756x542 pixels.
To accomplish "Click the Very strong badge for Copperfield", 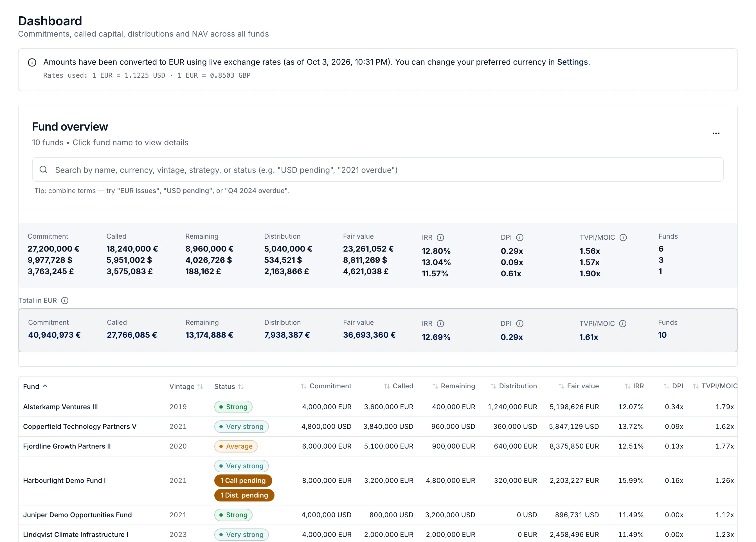I will [241, 426].
